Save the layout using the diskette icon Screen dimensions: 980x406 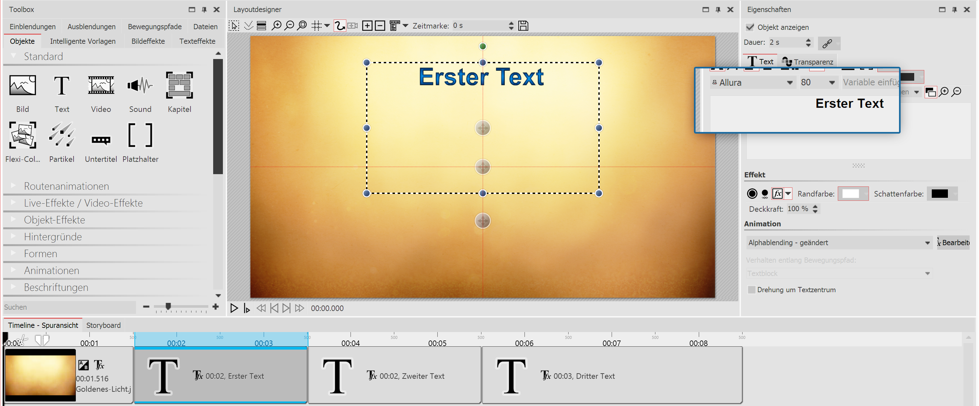click(523, 26)
